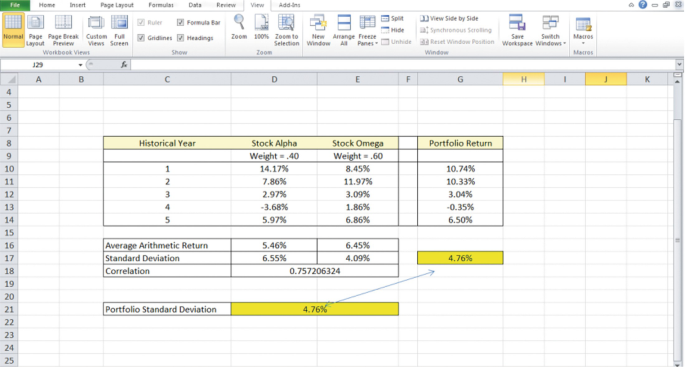Switch to the Home tab

[47, 5]
